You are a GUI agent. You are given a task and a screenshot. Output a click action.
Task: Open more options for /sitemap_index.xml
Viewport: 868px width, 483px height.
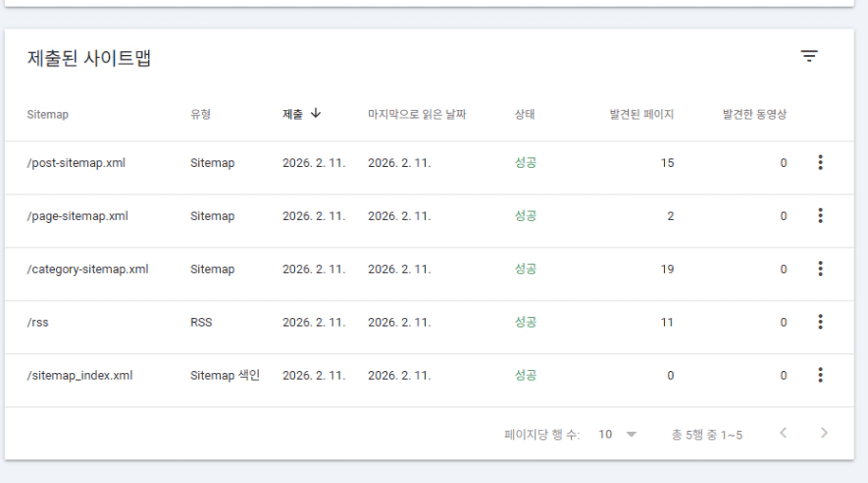tap(819, 375)
